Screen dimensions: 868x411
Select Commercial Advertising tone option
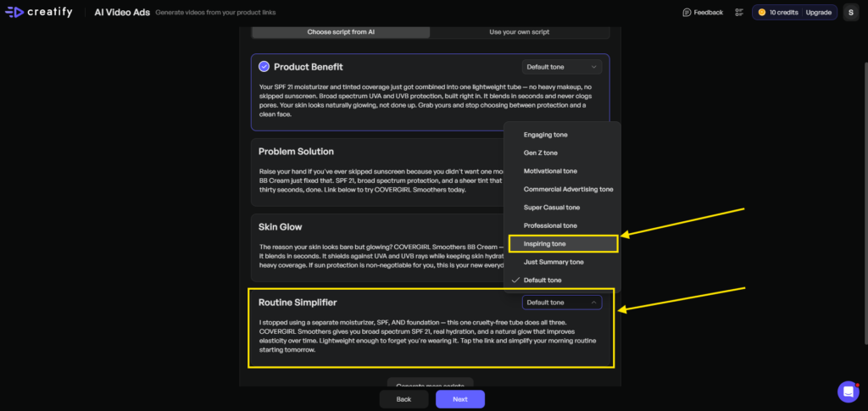point(568,190)
